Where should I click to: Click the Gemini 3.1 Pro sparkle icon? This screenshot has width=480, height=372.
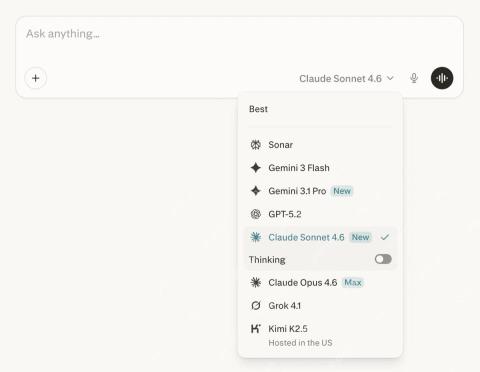(x=256, y=191)
